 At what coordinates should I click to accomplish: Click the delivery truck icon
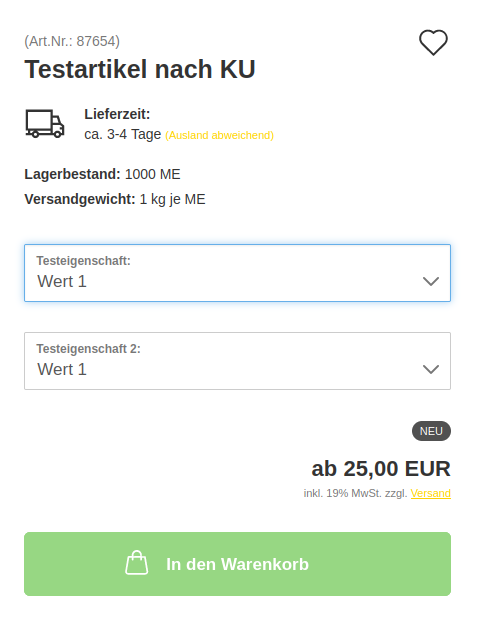45,123
